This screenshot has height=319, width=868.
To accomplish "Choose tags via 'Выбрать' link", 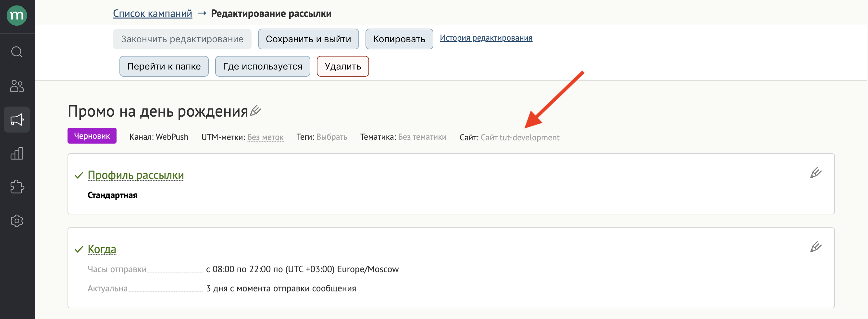I will click(331, 137).
